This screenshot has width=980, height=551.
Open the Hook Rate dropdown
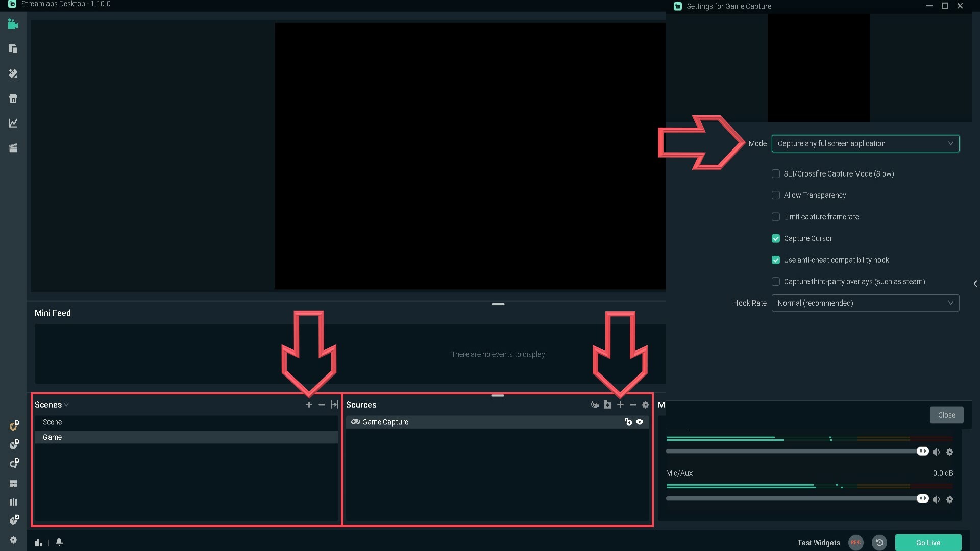click(865, 303)
